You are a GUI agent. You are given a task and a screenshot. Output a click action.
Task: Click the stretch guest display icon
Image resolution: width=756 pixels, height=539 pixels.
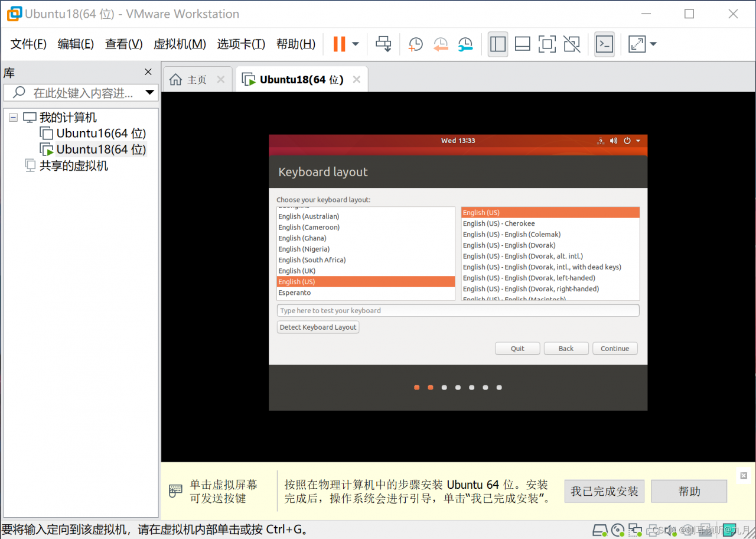pyautogui.click(x=637, y=44)
